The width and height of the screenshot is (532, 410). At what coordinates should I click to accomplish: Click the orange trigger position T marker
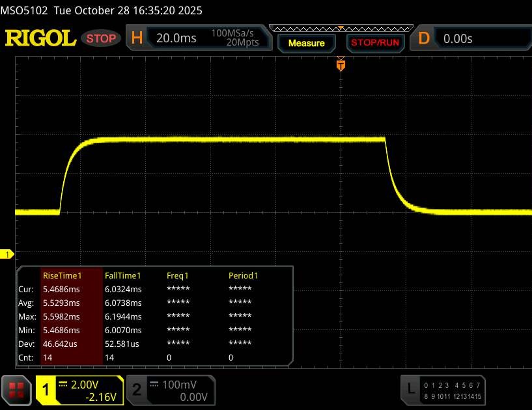pos(340,65)
